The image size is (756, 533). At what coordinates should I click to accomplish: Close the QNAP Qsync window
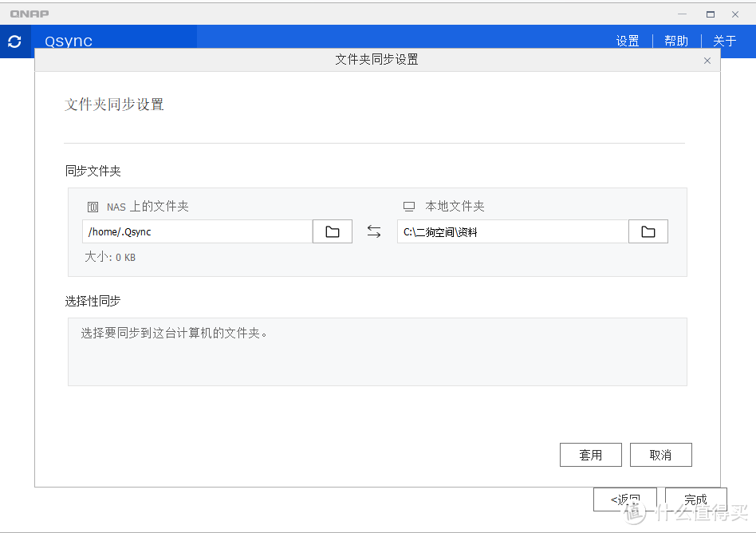[734, 14]
